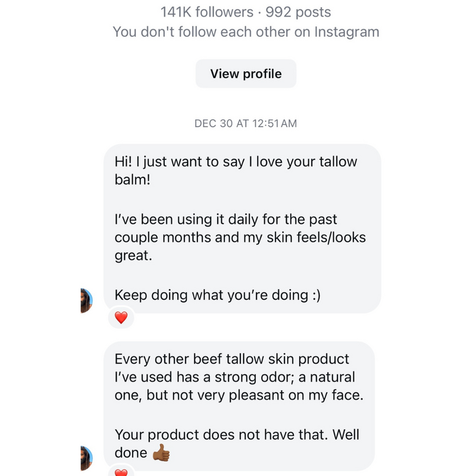Click the "992 posts" count
This screenshot has width=476, height=476.
(x=298, y=12)
